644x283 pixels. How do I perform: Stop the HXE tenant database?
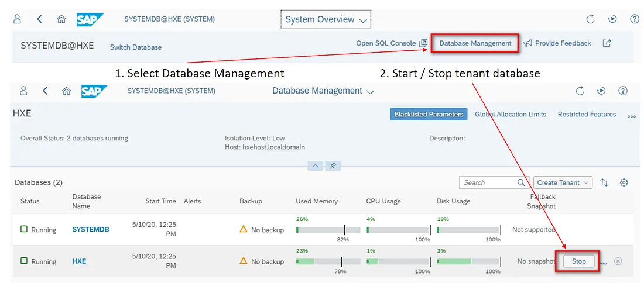(578, 261)
